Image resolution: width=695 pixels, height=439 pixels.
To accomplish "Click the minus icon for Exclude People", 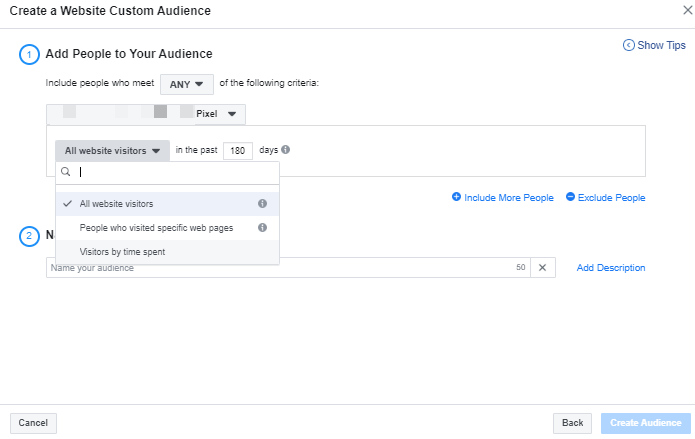I will point(570,198).
